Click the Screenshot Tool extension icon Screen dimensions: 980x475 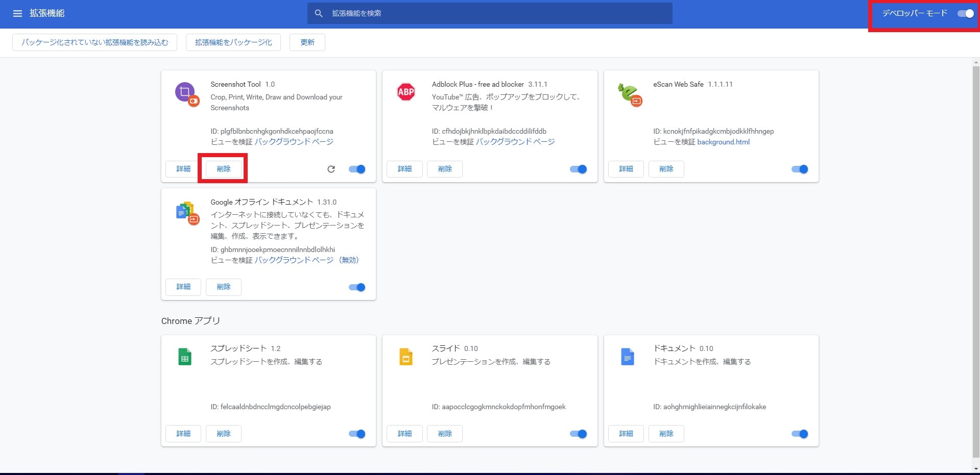click(186, 94)
